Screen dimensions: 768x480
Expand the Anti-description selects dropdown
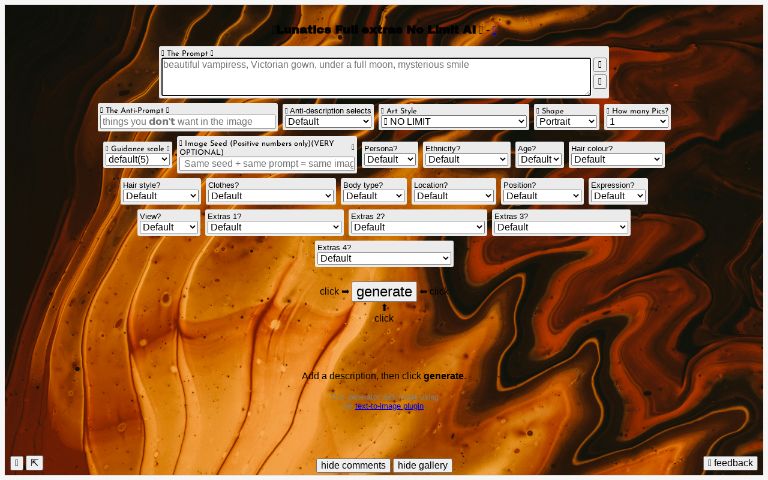coord(329,122)
